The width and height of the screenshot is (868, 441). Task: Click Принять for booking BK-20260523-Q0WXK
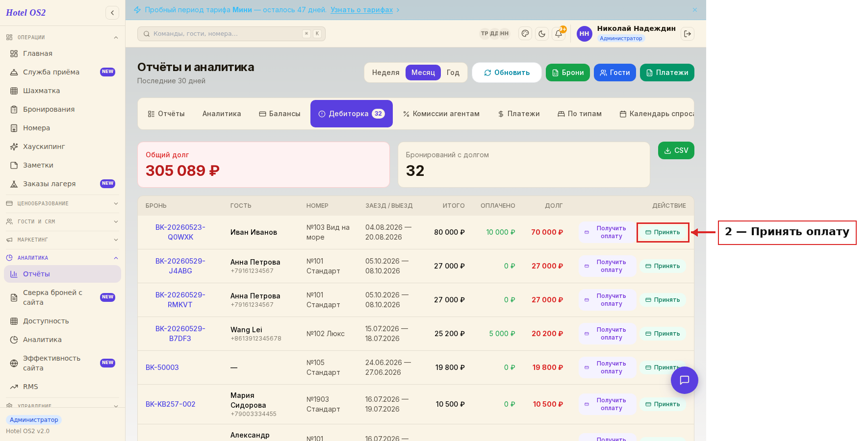pos(663,232)
